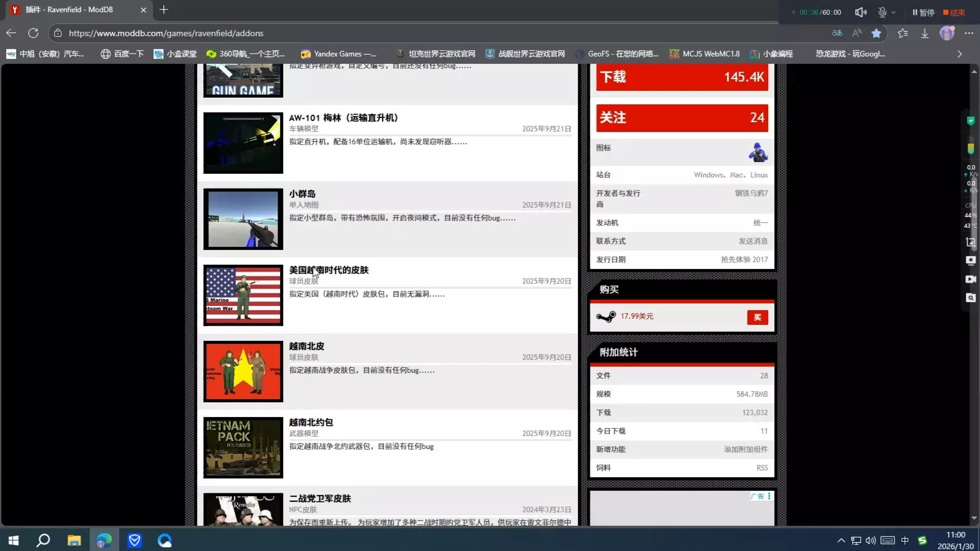Click the browser profile avatar
980x551 pixels.
[947, 33]
